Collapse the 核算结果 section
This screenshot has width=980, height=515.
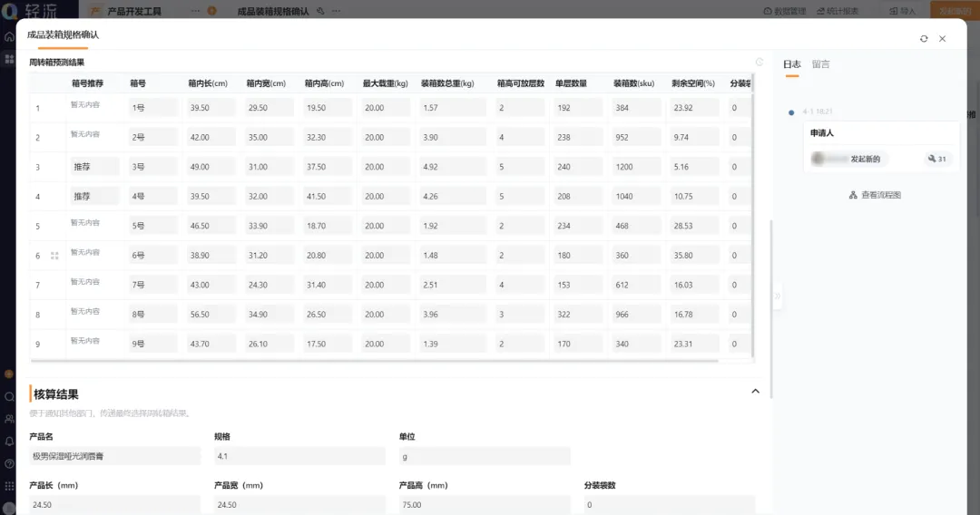coord(755,392)
